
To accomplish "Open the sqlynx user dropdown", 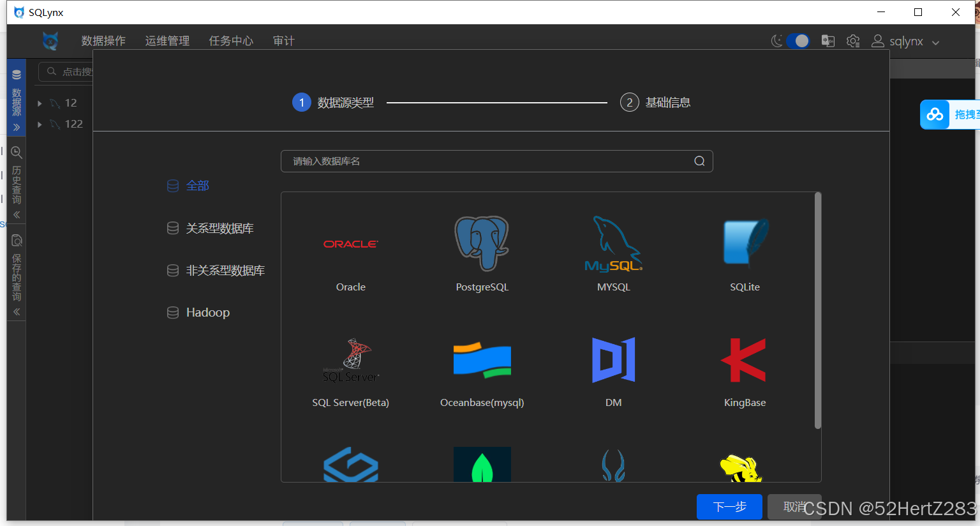I will [906, 41].
